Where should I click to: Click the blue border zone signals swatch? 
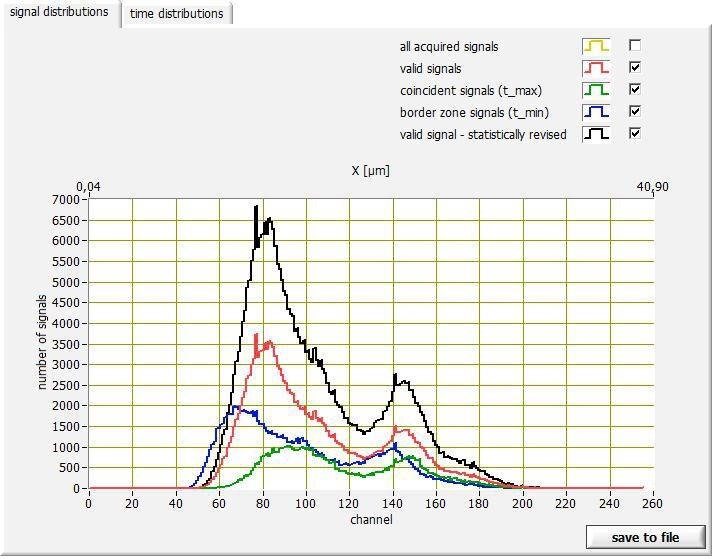coord(596,112)
